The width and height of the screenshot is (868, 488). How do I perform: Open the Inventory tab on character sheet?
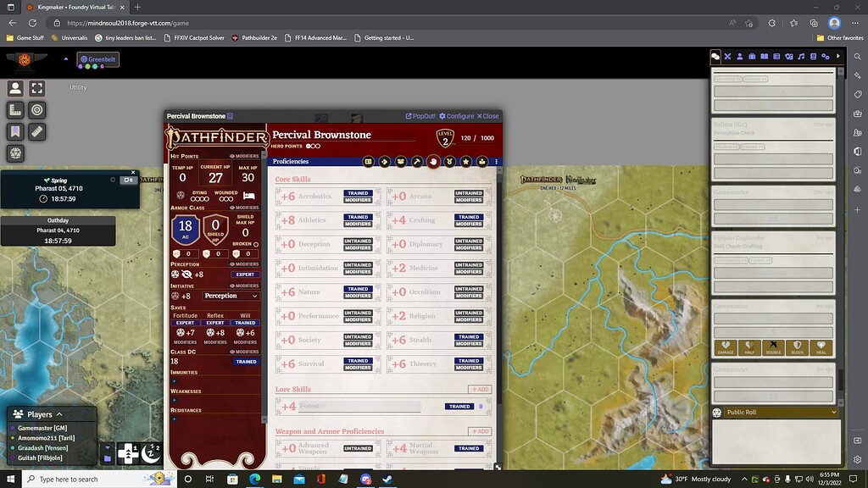401,162
